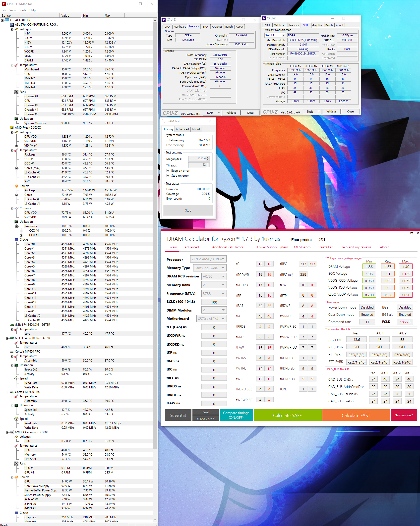Screen dimensions: 420x526
Task: Click the Threads stepper in RAM Test
Action: click(208, 165)
